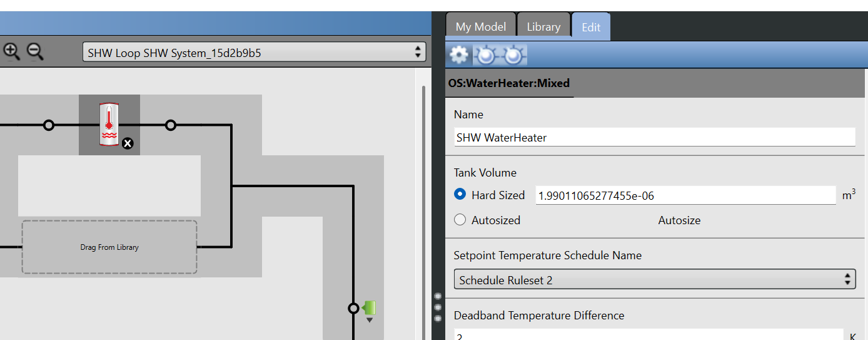Select the red water heater component icon
Viewport: 868px width, 340px height.
pos(109,125)
